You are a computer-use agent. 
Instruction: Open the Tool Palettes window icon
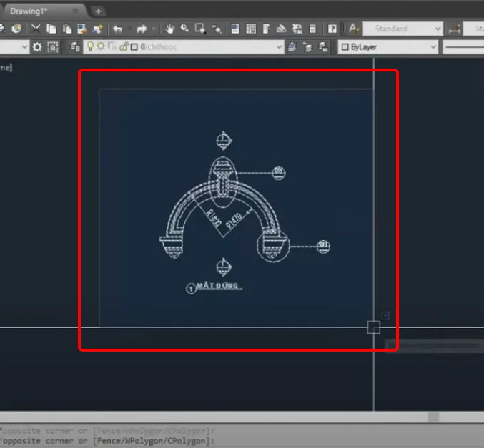[x=266, y=29]
